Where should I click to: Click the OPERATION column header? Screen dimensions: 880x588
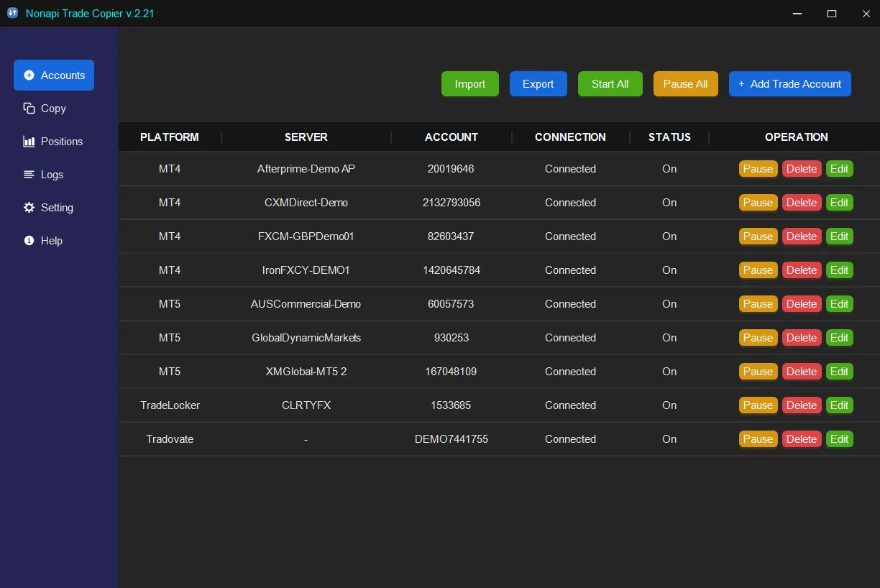(x=797, y=137)
